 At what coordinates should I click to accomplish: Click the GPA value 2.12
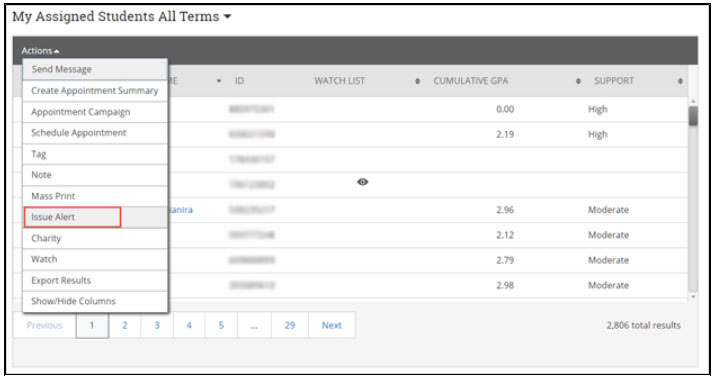point(505,235)
